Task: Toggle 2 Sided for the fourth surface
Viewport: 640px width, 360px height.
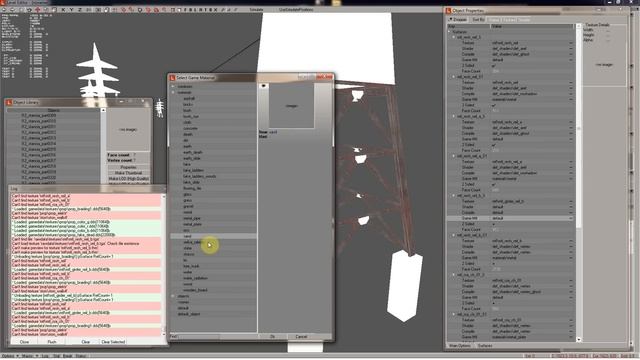Action: 494,184
